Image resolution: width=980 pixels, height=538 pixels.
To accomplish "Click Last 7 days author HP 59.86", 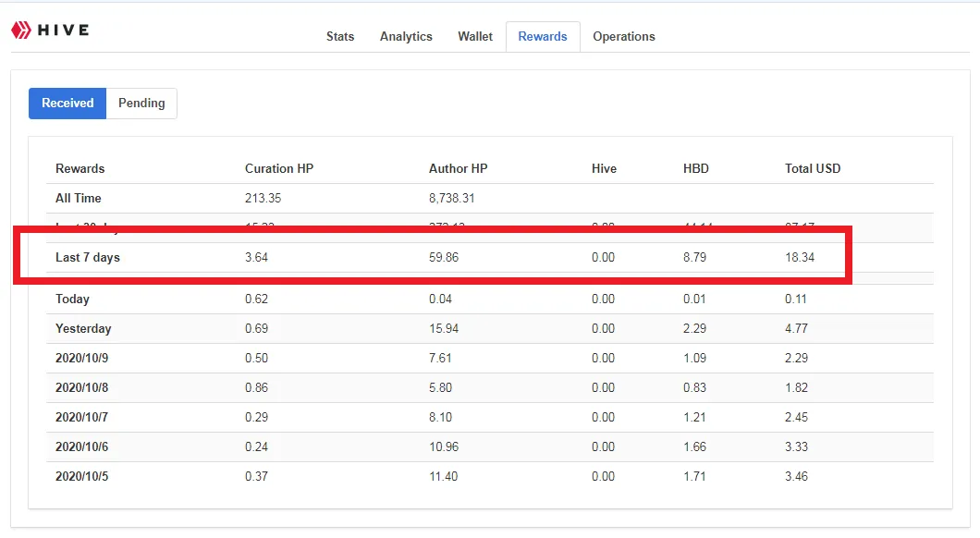I will pos(444,257).
